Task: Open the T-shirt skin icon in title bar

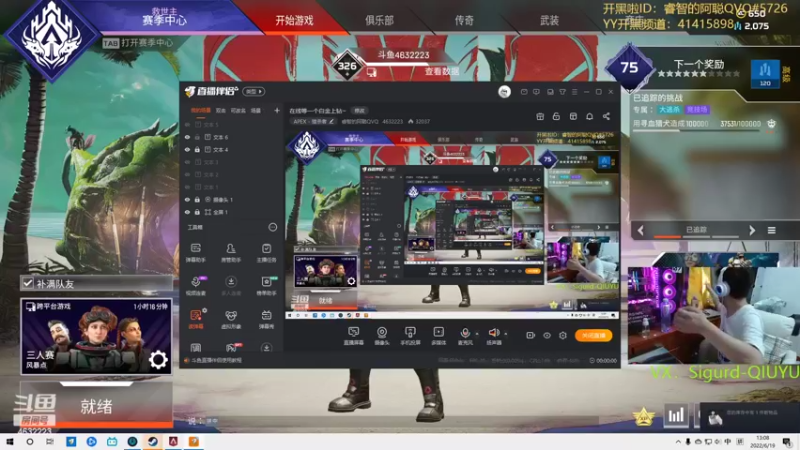Action: (562, 92)
